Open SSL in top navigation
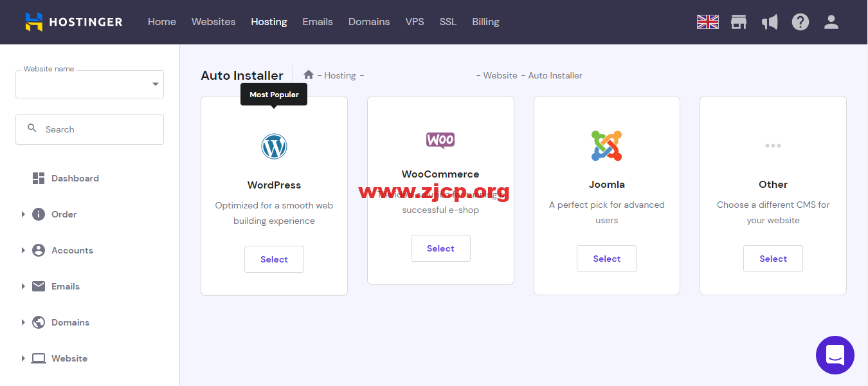The image size is (868, 386). click(x=448, y=22)
